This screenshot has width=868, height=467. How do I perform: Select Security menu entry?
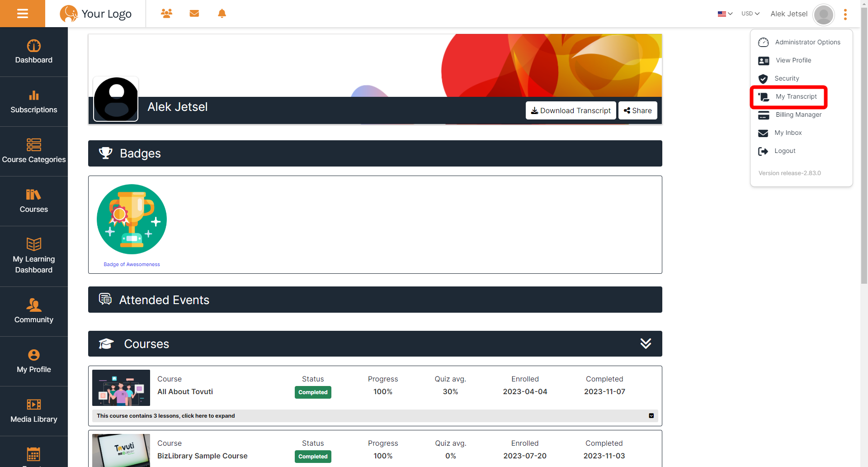click(x=779, y=78)
